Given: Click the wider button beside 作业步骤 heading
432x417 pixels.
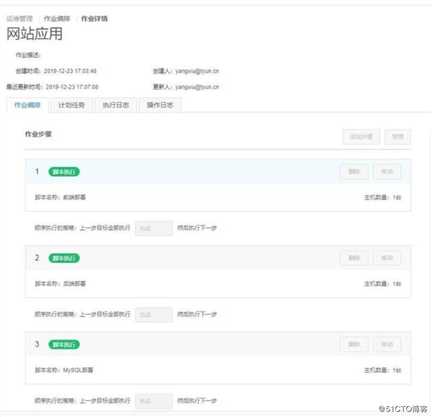Looking at the screenshot, I should pos(361,137).
